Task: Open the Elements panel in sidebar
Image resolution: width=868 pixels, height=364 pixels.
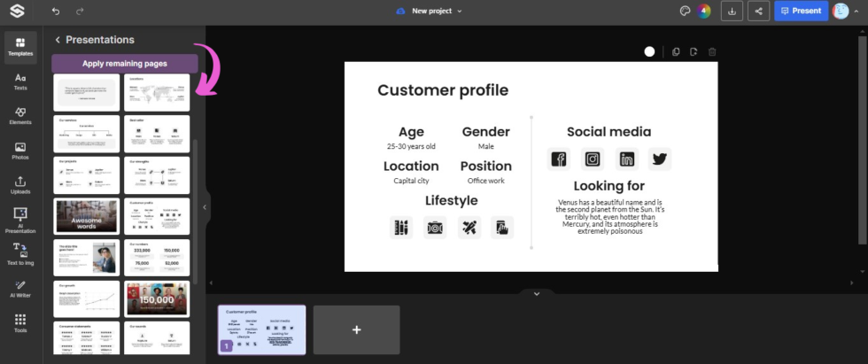Action: (19, 115)
